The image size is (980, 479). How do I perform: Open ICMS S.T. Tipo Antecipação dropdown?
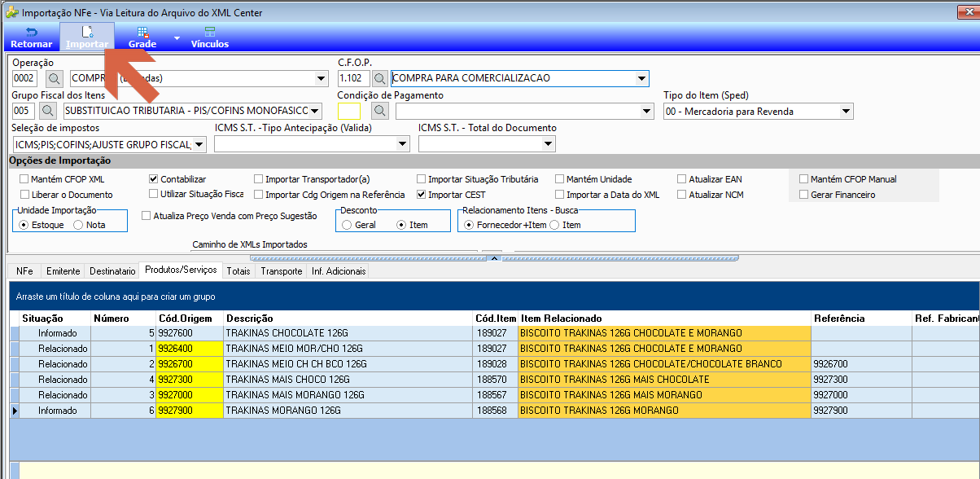tap(402, 144)
